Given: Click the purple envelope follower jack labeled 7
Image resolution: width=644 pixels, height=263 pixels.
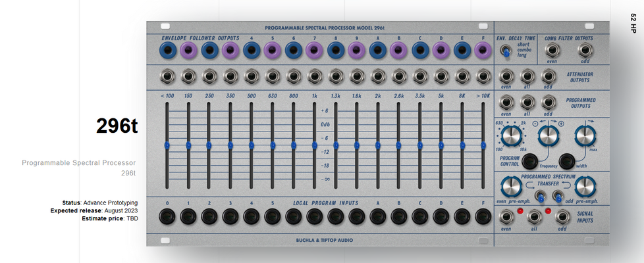Looking at the screenshot, I should pyautogui.click(x=315, y=51).
